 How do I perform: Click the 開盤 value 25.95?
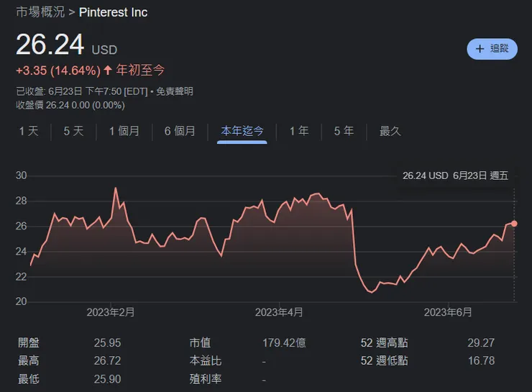(107, 343)
